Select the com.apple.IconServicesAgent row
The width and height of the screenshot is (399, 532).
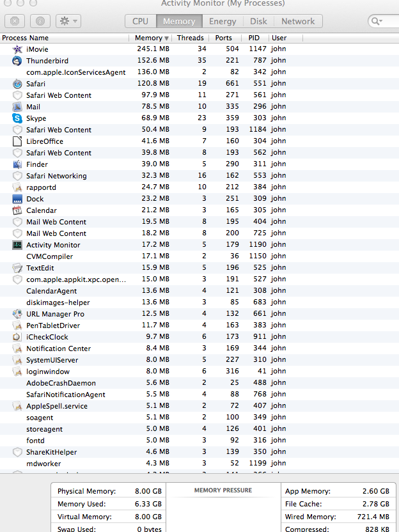point(199,72)
